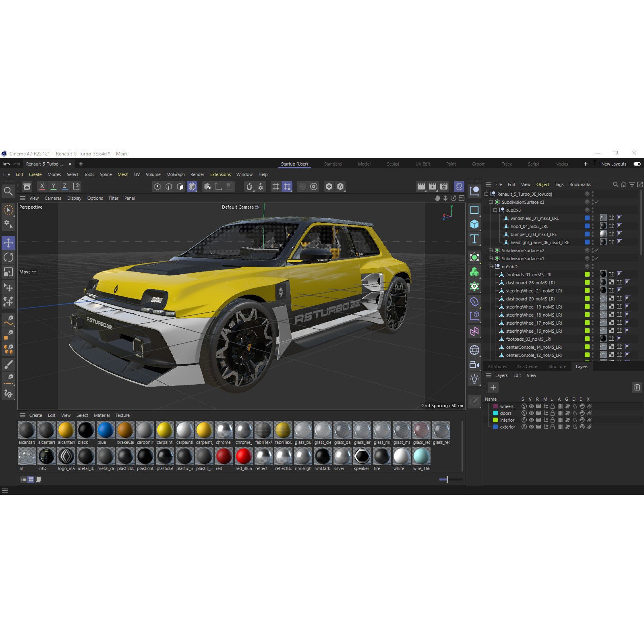
Task: Expand SubdivisionSurface x1 node
Action: [x=491, y=259]
